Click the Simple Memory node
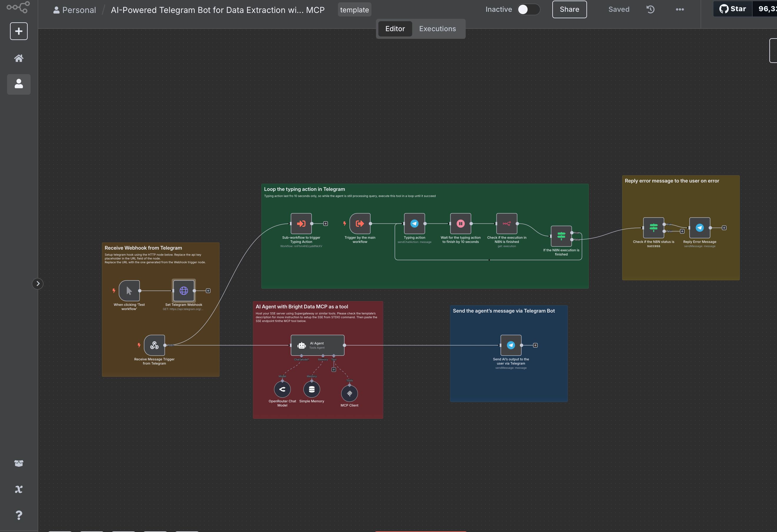777x532 pixels. [312, 389]
